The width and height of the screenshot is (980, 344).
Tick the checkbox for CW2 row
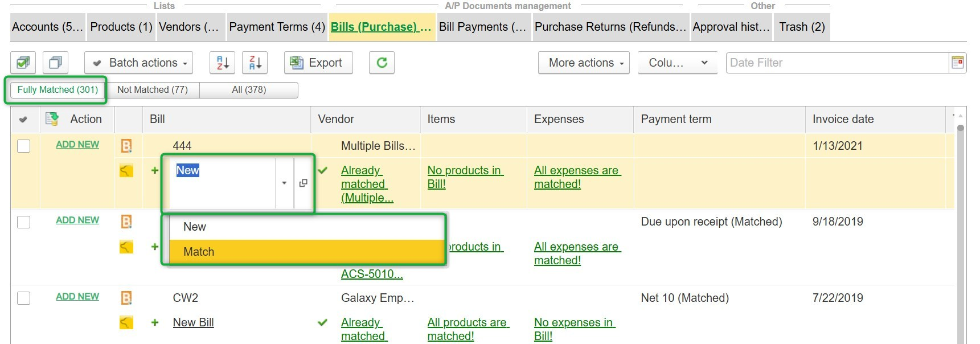pos(24,298)
